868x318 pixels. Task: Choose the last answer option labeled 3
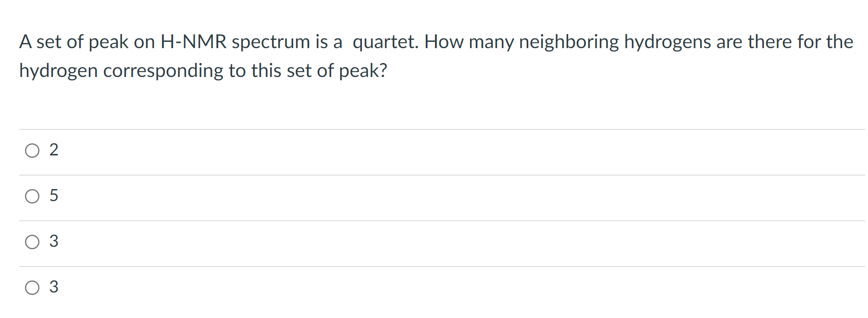[32, 288]
